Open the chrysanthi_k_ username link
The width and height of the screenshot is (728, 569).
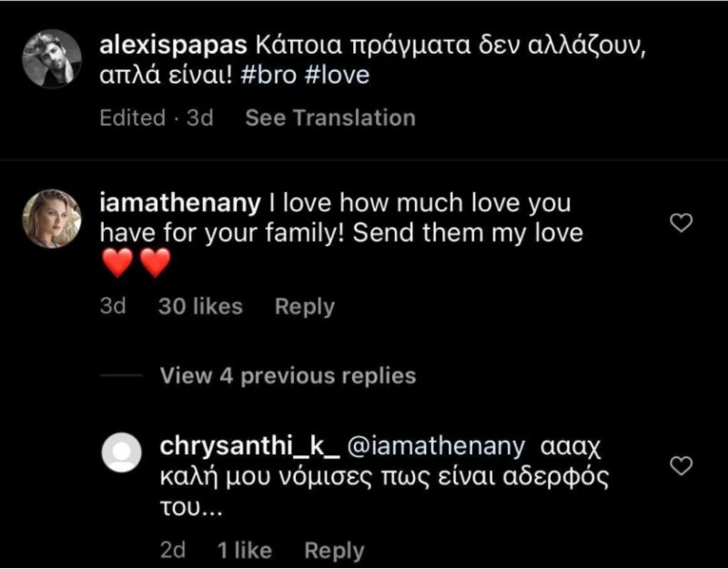(249, 446)
